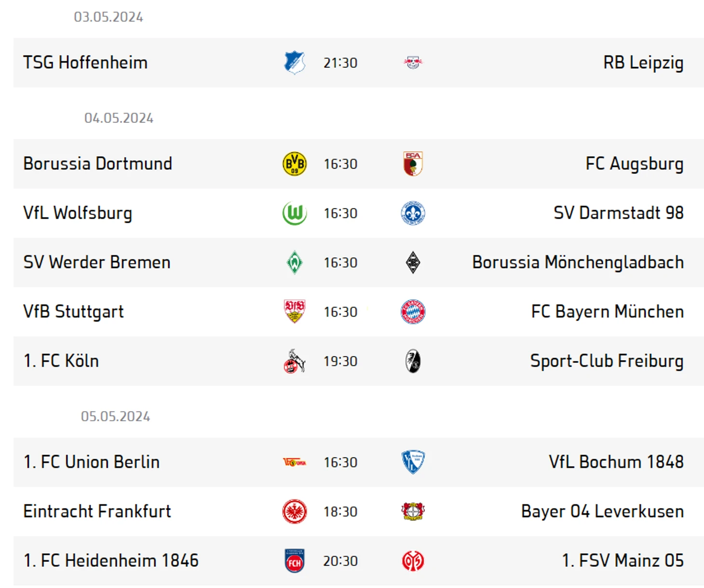Select the 21:30 Hoffenheim vs Leipzig kickoff
The image size is (704, 588).
coord(340,63)
